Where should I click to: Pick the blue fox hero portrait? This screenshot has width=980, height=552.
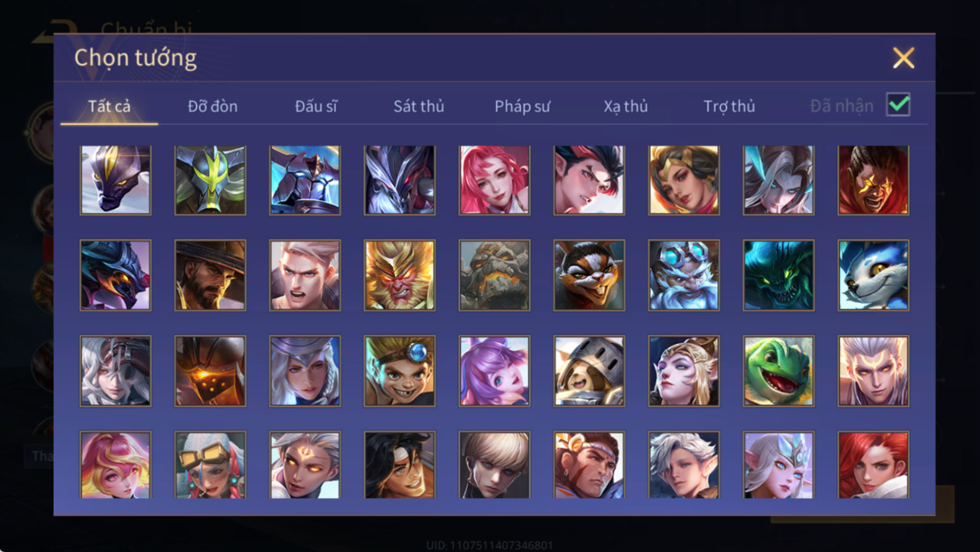click(873, 275)
